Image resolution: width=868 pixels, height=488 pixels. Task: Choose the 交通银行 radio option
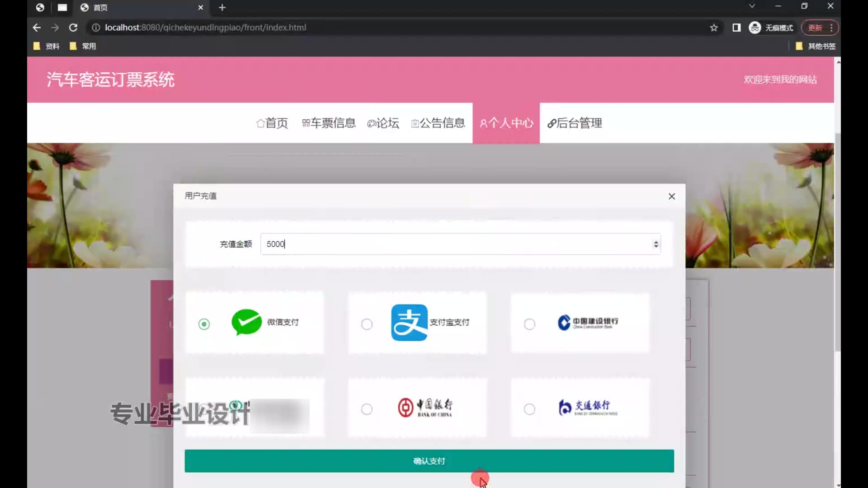529,409
